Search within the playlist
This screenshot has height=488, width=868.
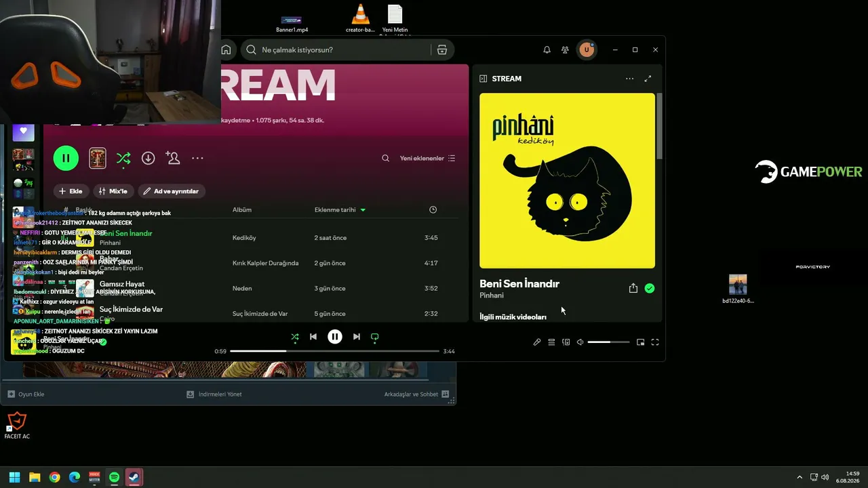point(385,158)
